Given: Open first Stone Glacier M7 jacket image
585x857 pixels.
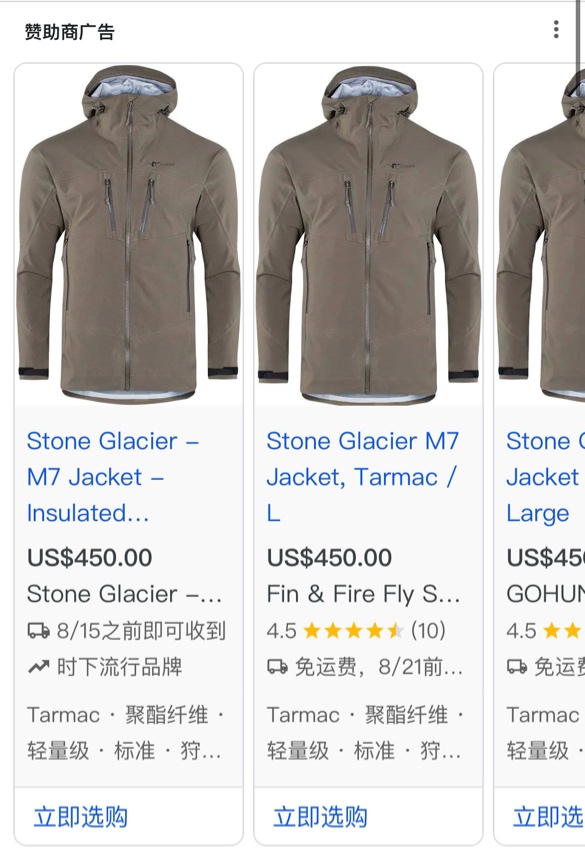Looking at the screenshot, I should (x=128, y=235).
